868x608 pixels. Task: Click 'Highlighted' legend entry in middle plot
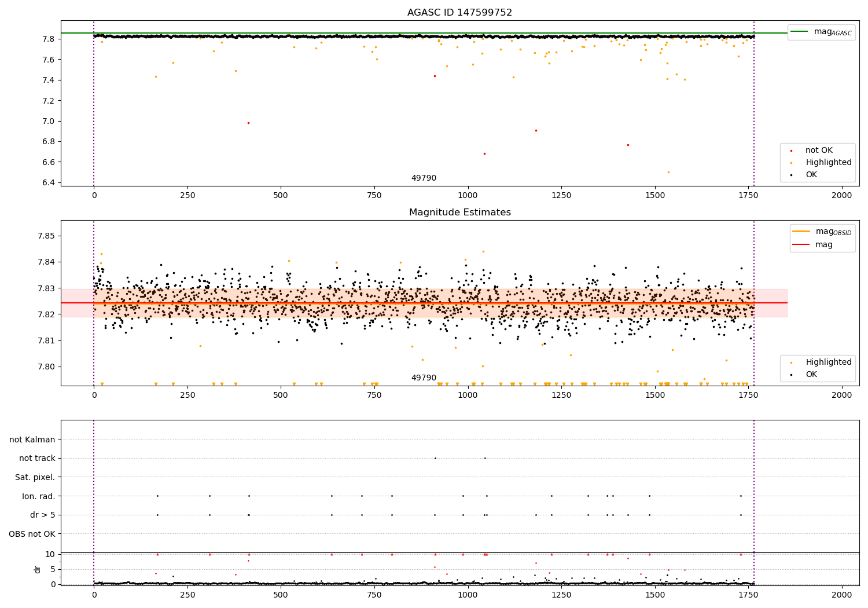829,362
